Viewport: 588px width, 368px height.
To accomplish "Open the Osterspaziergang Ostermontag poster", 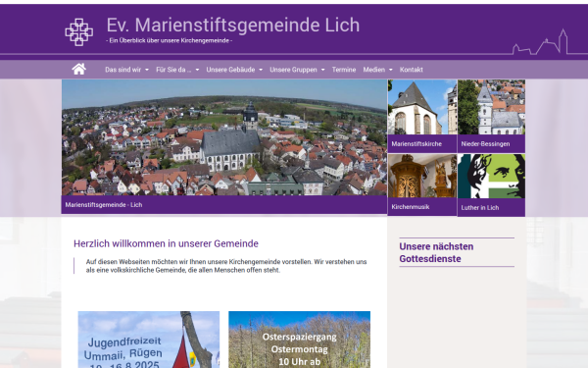I will (299, 340).
